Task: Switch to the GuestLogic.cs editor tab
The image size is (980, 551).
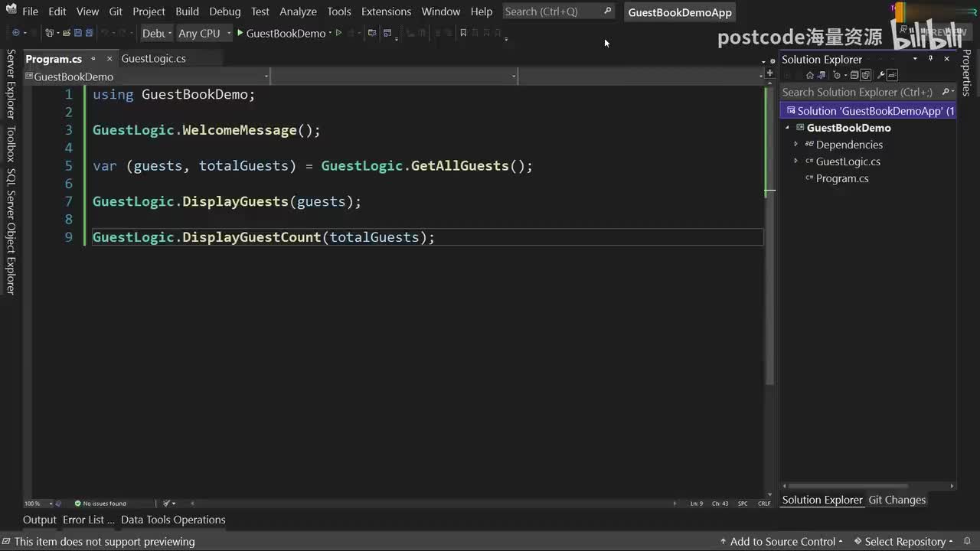Action: tap(153, 58)
